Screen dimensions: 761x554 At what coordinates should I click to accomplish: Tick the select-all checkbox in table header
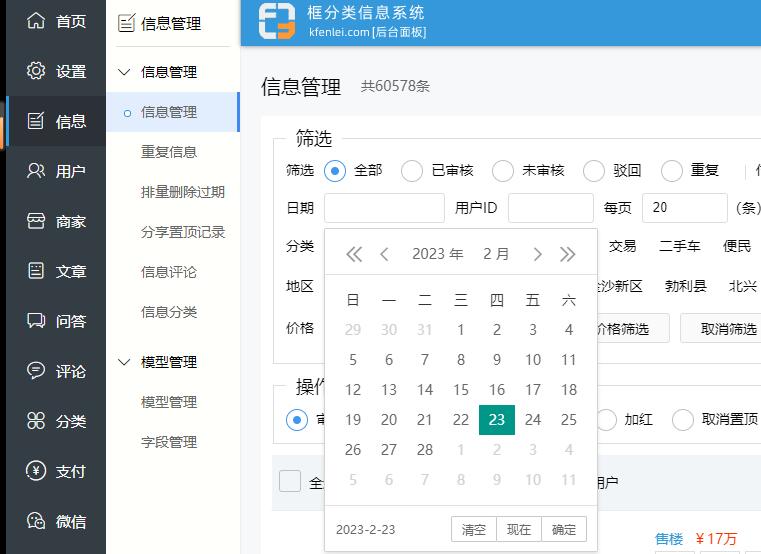pyautogui.click(x=290, y=481)
